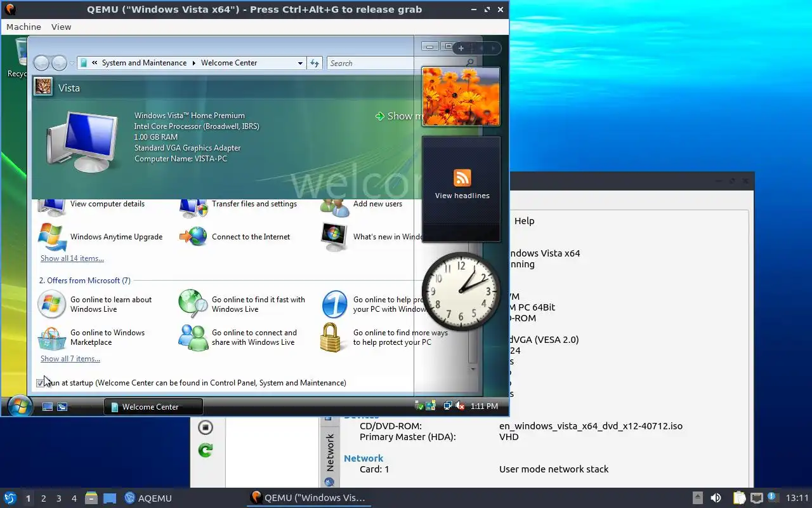Click the host panel volume speaker icon

point(716,498)
